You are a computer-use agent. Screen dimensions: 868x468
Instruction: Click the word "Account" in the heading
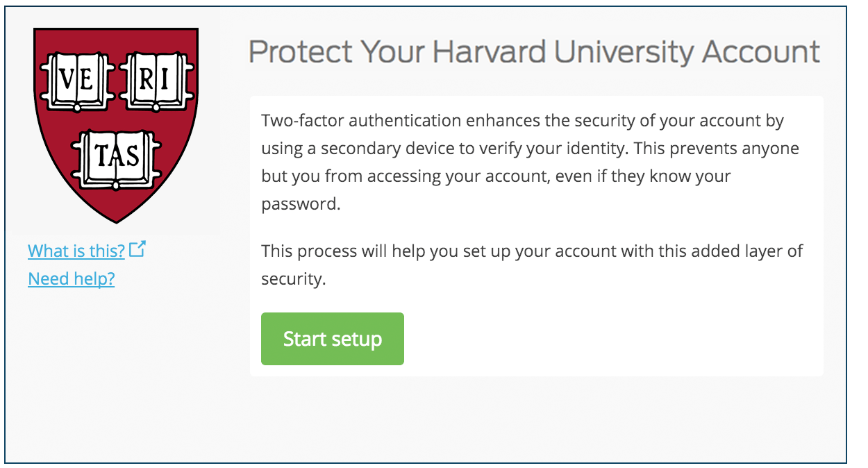click(762, 53)
